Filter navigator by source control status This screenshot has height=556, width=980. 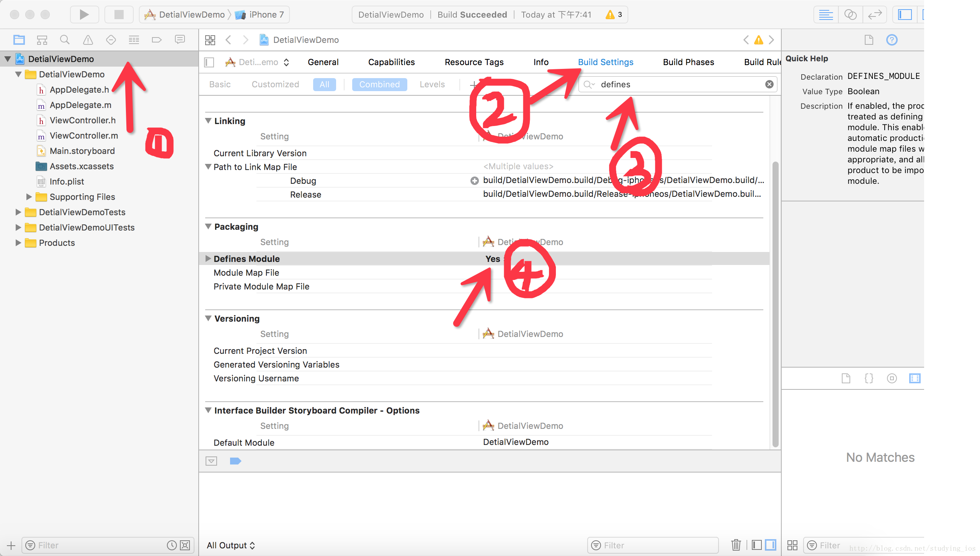(185, 545)
